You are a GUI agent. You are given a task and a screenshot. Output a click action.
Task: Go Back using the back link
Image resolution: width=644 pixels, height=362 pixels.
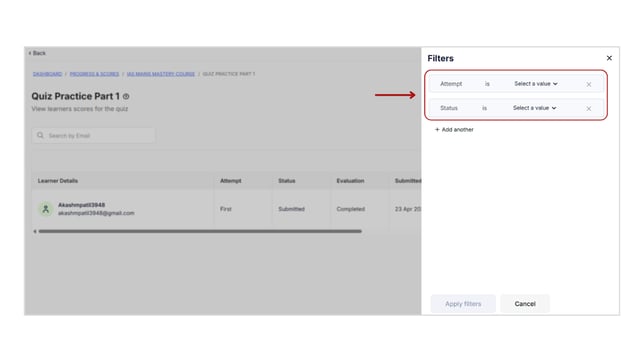(37, 53)
